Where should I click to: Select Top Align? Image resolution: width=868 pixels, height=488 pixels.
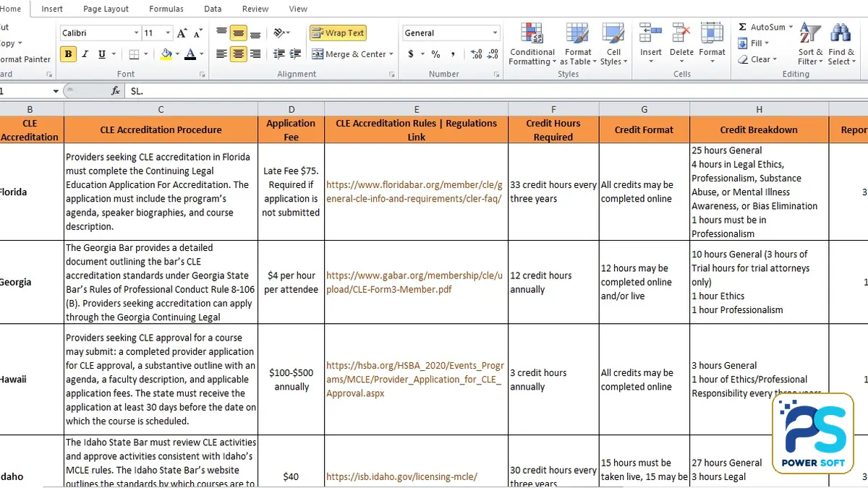click(222, 33)
